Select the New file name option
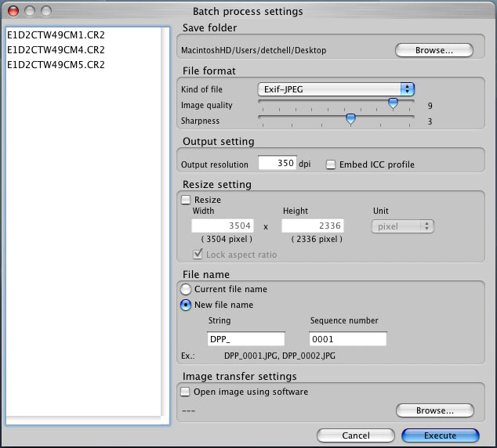The height and width of the screenshot is (448, 497). click(187, 305)
